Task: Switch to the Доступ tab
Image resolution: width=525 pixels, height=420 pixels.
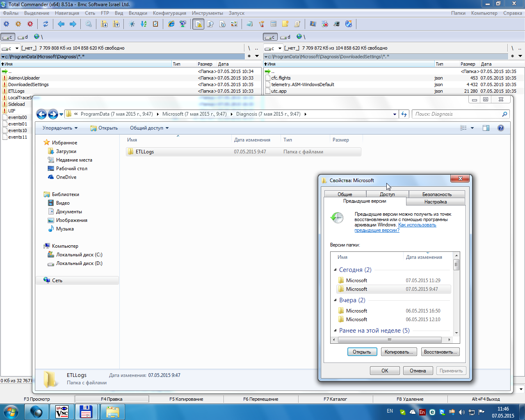Action: click(387, 194)
